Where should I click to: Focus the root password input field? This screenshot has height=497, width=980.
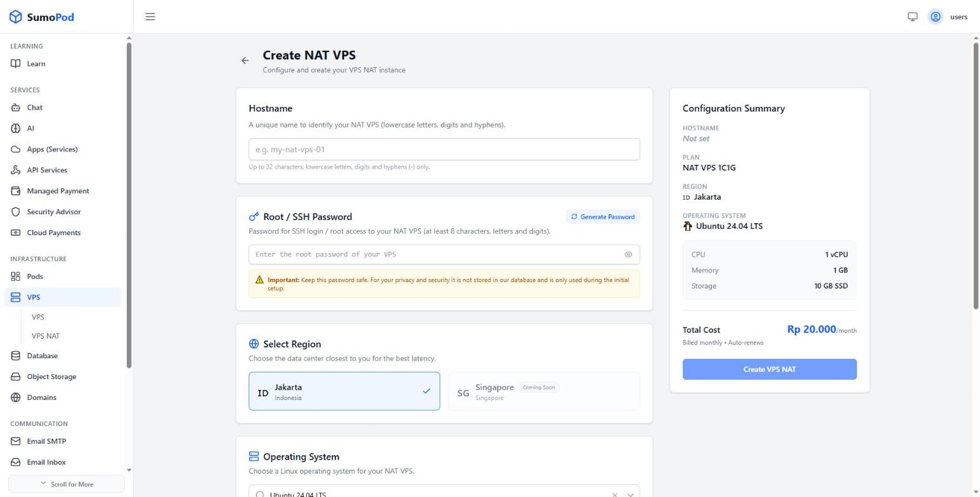click(444, 254)
